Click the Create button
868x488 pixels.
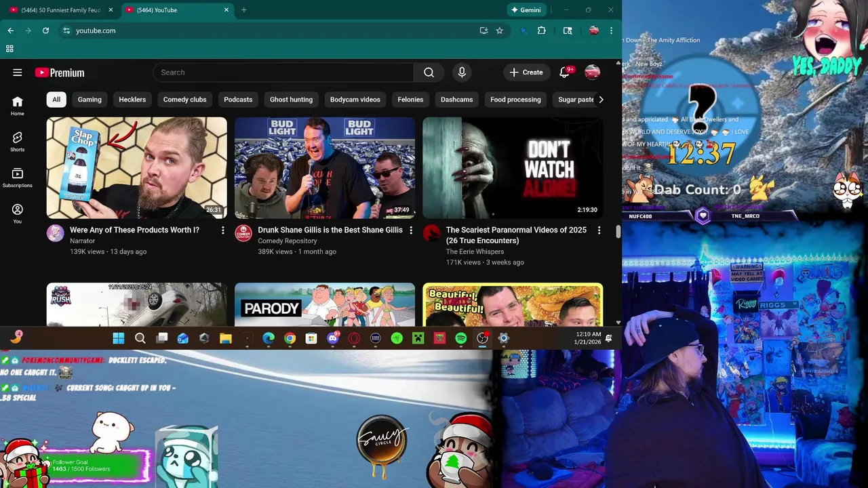526,73
